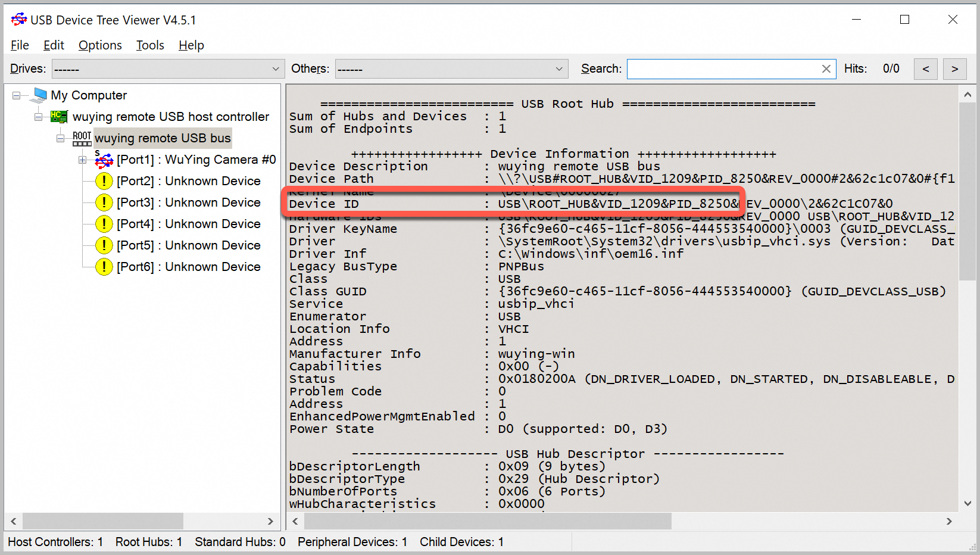980x555 pixels.
Task: Click the details pane scroll down arrow
Action: [967, 504]
